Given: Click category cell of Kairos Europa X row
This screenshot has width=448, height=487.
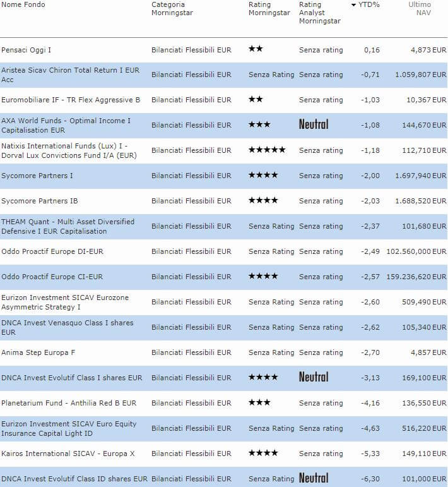Looking at the screenshot, I should pyautogui.click(x=191, y=454).
